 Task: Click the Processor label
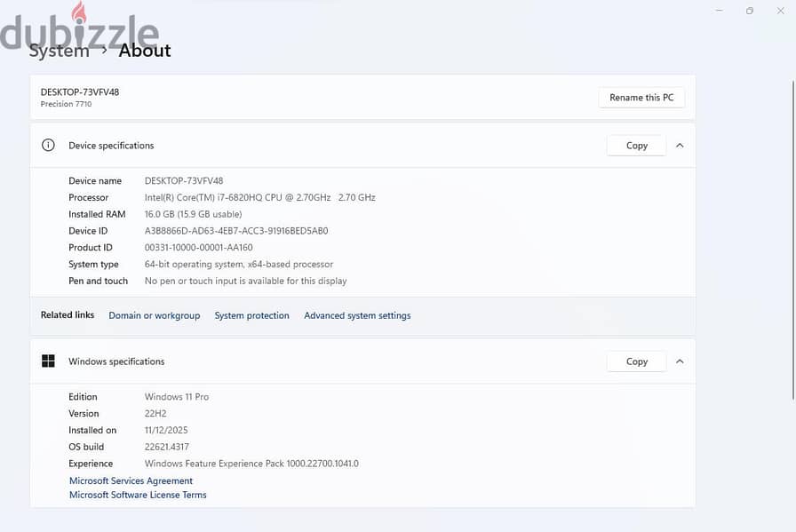click(88, 197)
